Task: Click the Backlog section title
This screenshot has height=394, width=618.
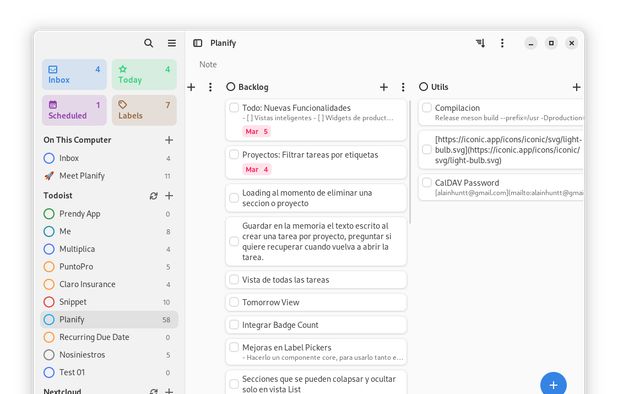Action: (253, 87)
